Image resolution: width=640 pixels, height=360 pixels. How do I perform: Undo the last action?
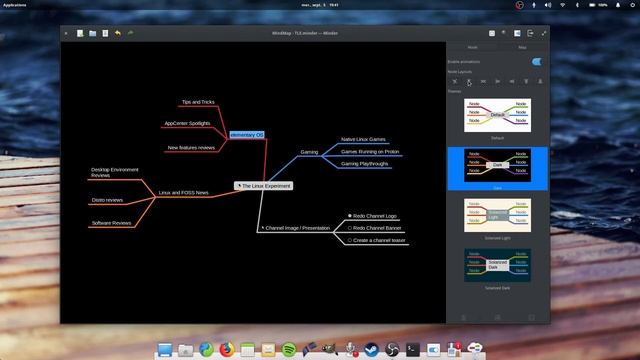click(x=118, y=33)
